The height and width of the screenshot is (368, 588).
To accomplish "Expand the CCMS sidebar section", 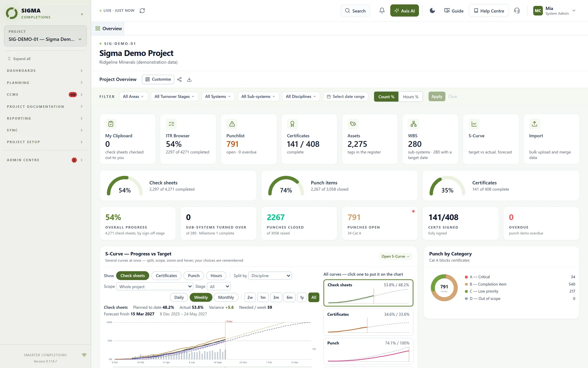I will tap(45, 95).
